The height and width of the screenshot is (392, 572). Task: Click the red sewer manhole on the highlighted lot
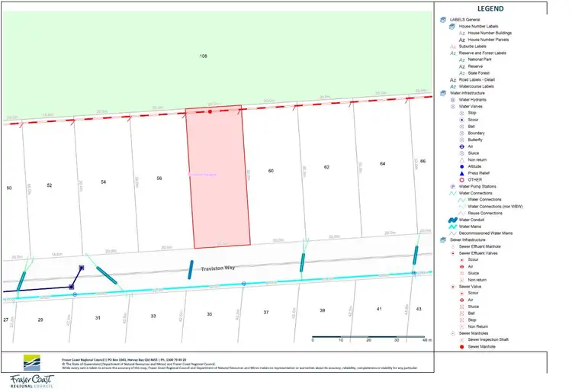pyautogui.click(x=210, y=111)
